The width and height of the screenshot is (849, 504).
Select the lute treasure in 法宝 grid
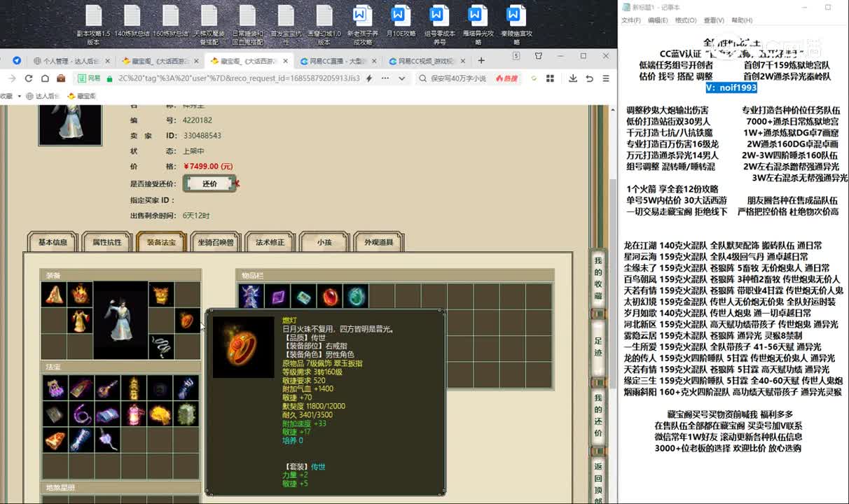(107, 388)
